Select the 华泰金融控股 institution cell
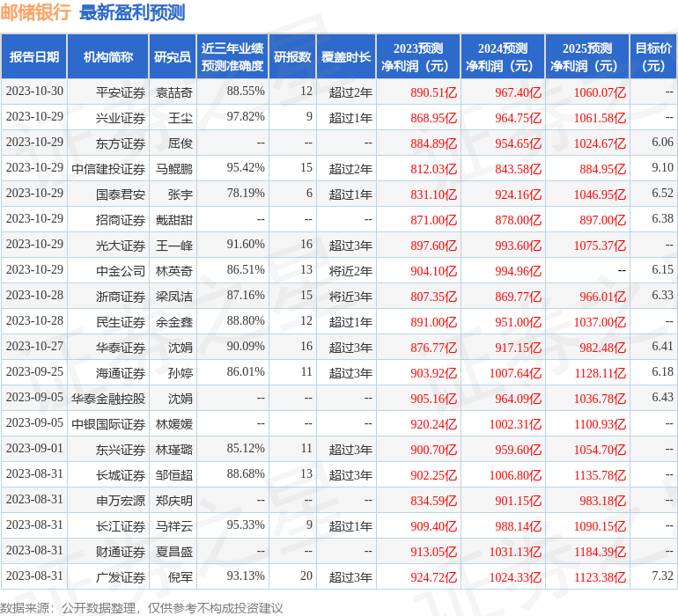This screenshot has width=678, height=616. pos(108,398)
